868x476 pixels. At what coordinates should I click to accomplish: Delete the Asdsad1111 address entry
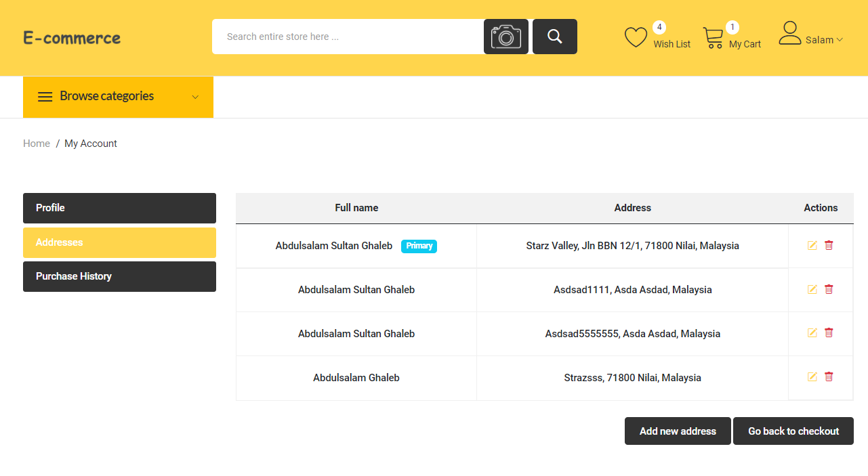coord(829,289)
